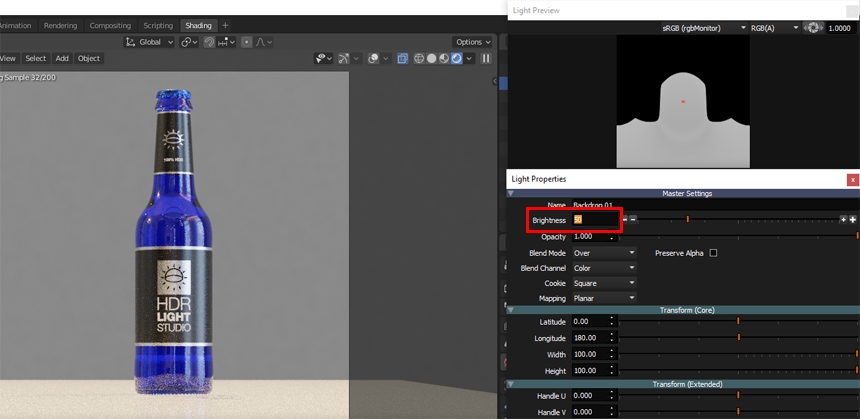
Task: Collapse the Master Settings section
Action: [x=511, y=194]
